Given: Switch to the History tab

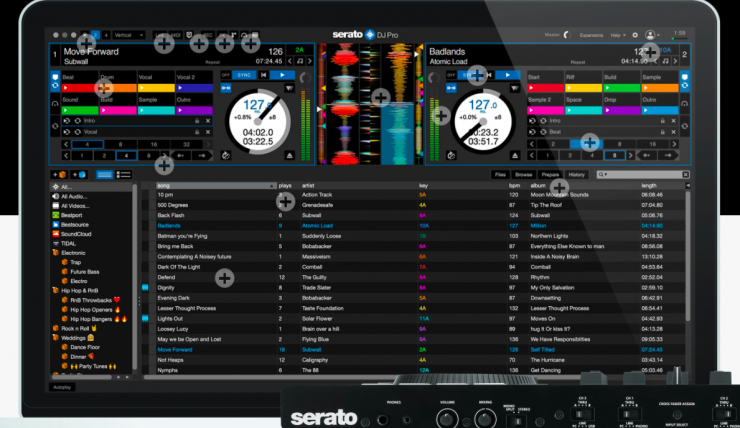Looking at the screenshot, I should tap(576, 175).
